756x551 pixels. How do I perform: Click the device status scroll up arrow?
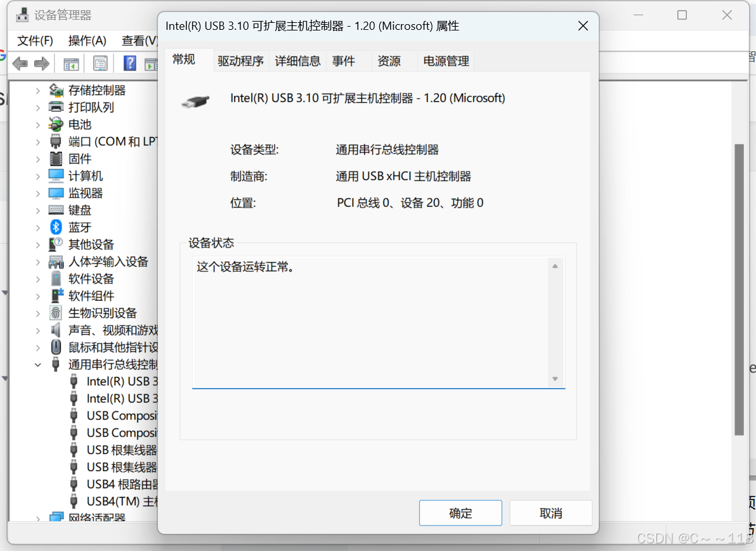(555, 266)
